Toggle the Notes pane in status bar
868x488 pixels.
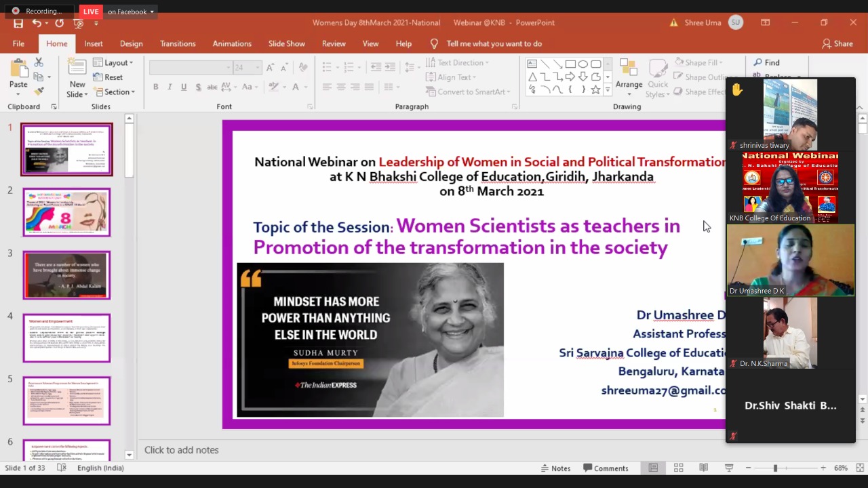pos(555,468)
